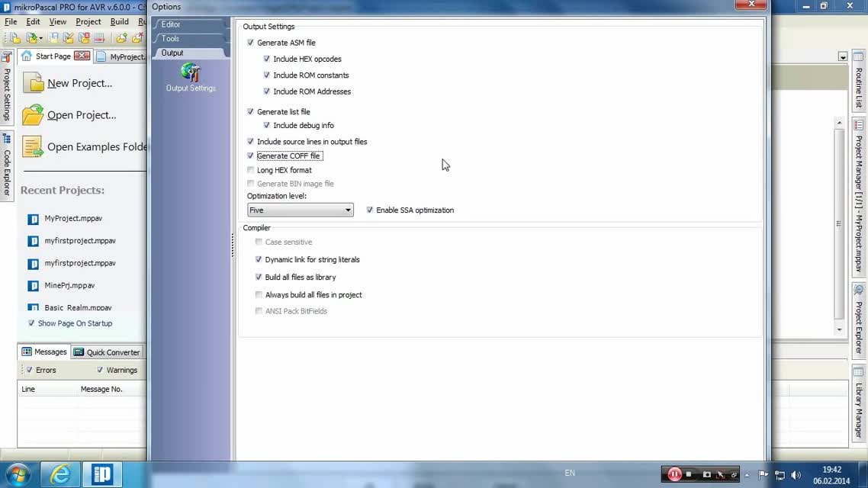Toggle Include source lines in output files
This screenshot has height=488, width=868.
[250, 142]
